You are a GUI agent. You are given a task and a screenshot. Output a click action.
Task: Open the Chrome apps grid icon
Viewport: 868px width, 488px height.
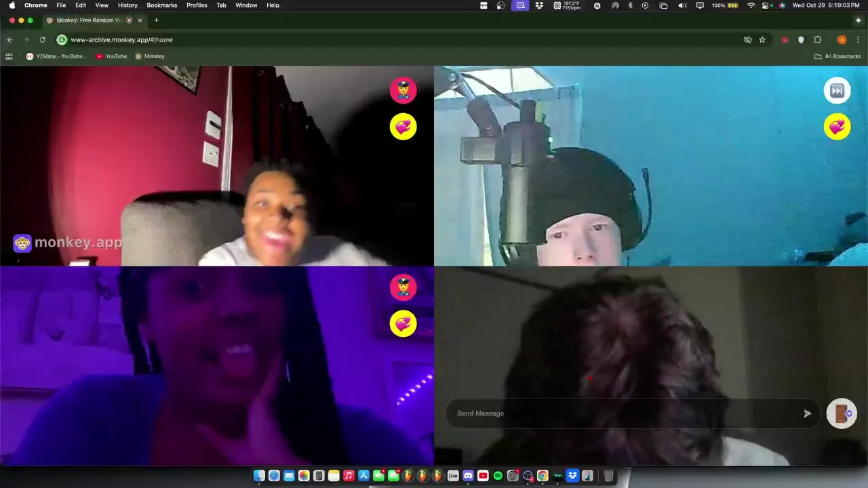point(9,56)
